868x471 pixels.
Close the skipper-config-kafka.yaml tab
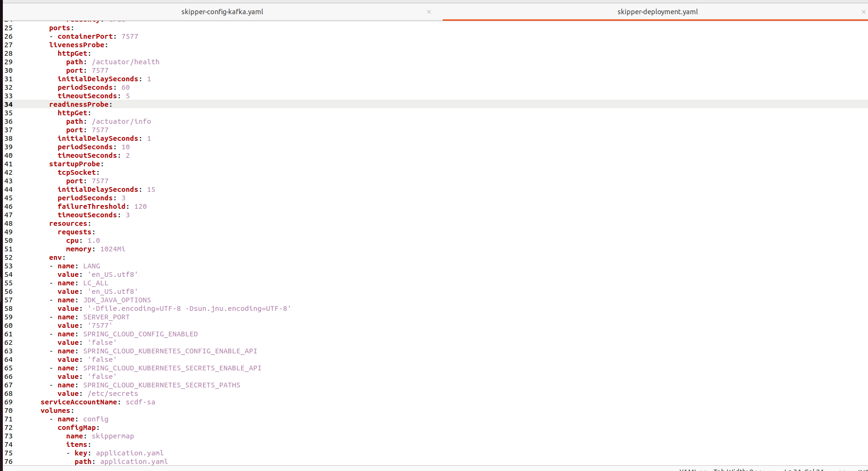pyautogui.click(x=429, y=11)
